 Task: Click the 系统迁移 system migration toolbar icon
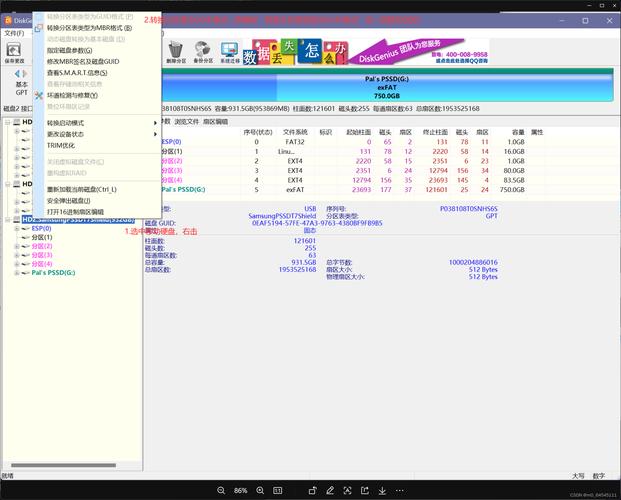point(229,52)
